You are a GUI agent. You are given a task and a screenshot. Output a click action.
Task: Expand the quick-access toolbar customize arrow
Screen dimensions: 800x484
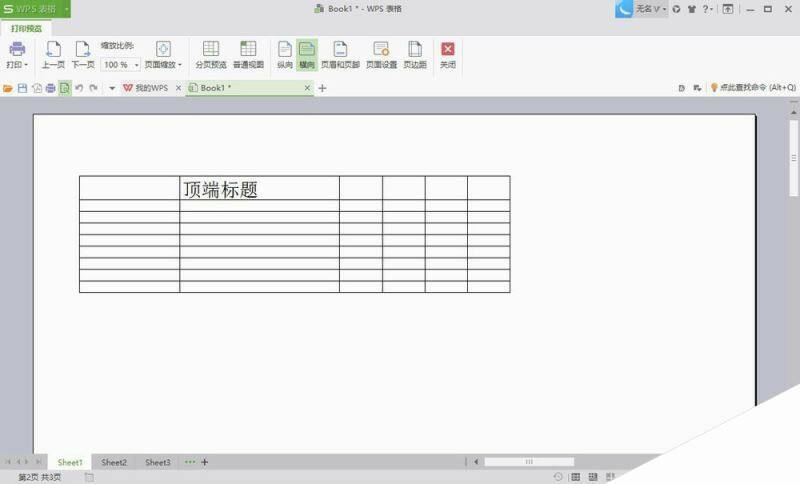(112, 88)
